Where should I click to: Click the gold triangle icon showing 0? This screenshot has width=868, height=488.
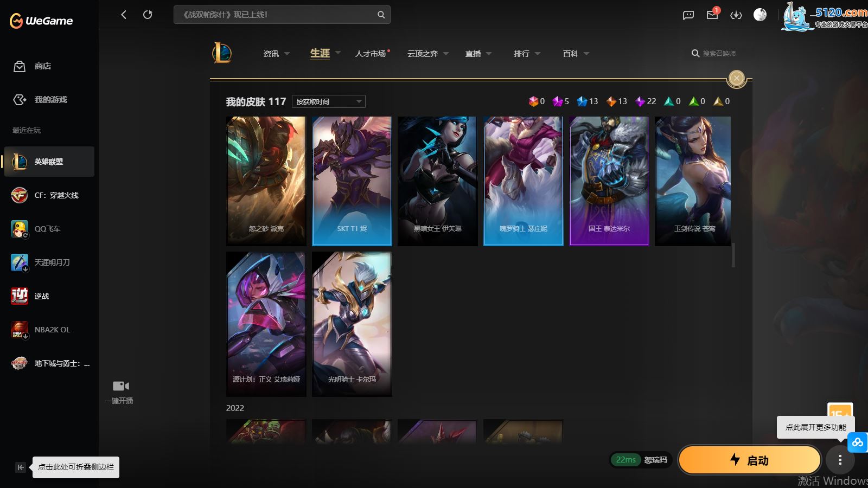718,101
